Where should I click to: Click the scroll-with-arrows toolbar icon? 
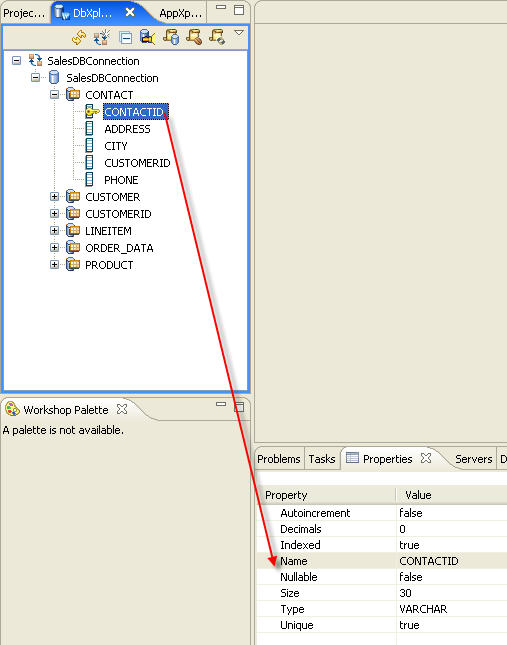point(217,37)
